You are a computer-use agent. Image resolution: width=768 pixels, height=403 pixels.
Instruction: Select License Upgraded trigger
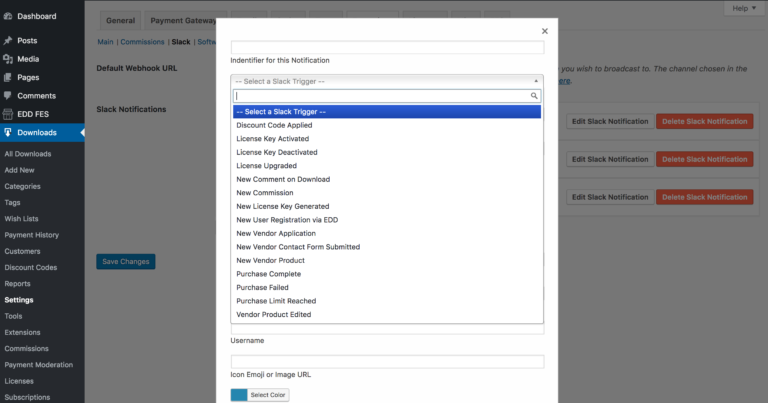click(x=387, y=166)
